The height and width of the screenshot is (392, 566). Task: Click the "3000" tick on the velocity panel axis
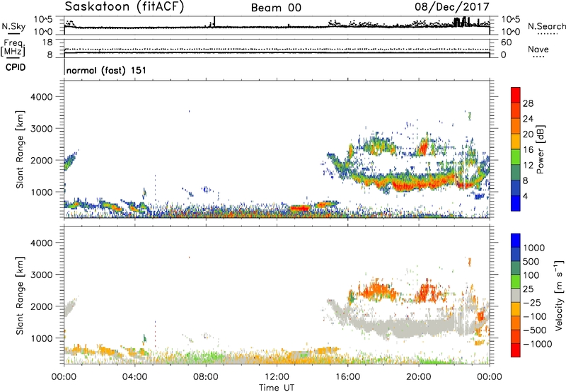[x=42, y=275]
